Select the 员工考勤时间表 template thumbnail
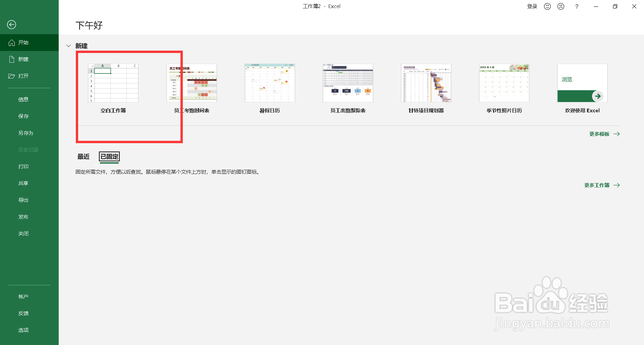 point(192,83)
